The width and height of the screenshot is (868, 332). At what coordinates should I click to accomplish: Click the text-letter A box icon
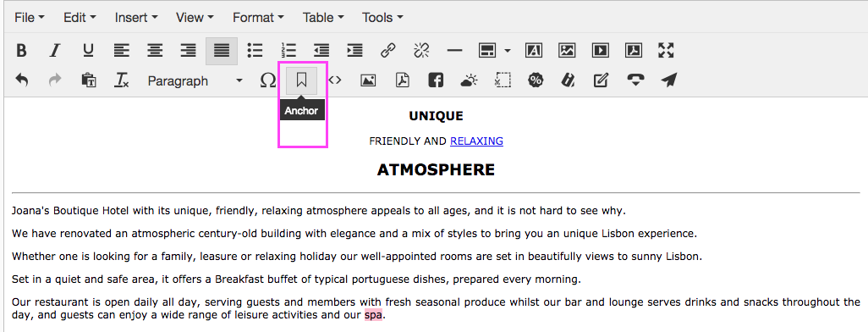pyautogui.click(x=534, y=51)
